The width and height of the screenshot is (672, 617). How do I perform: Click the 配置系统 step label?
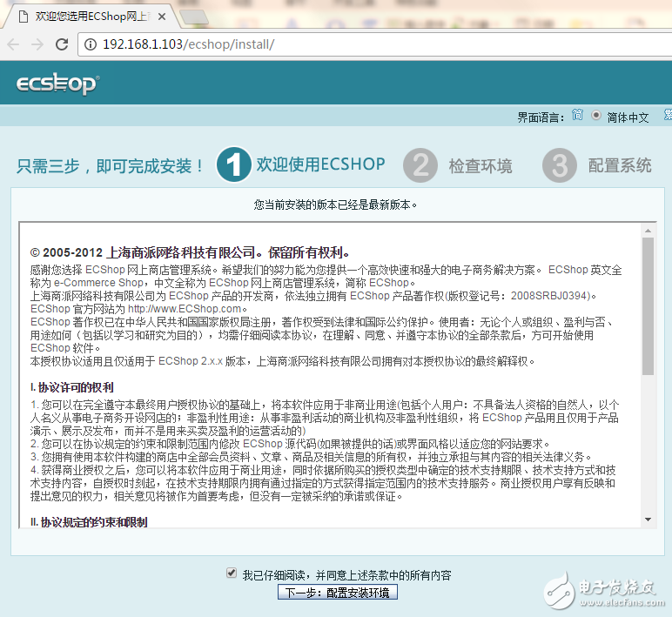point(620,165)
